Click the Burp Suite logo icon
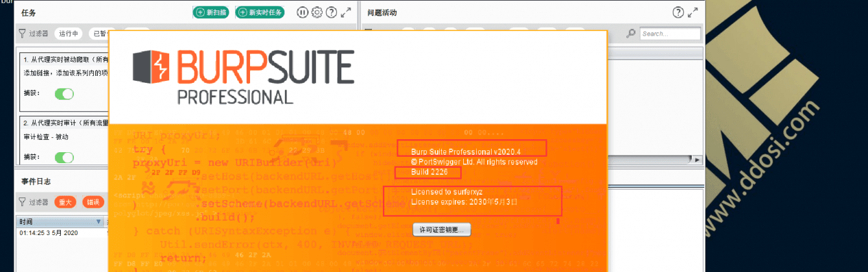The width and height of the screenshot is (868, 272). (151, 67)
